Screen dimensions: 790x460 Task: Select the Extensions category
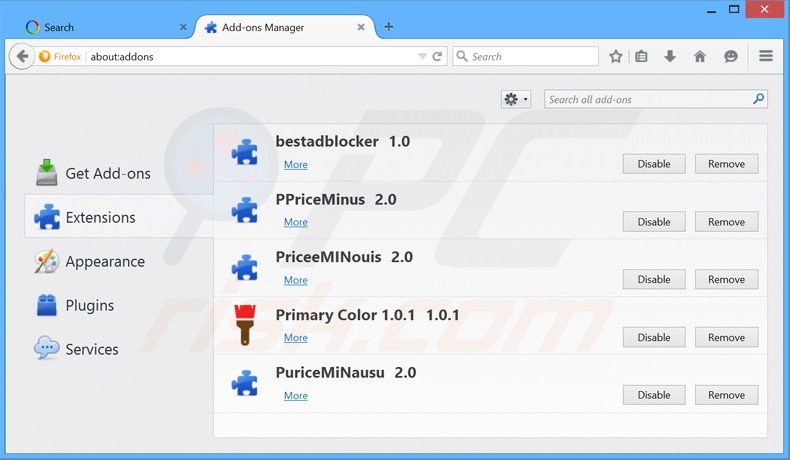[119, 217]
